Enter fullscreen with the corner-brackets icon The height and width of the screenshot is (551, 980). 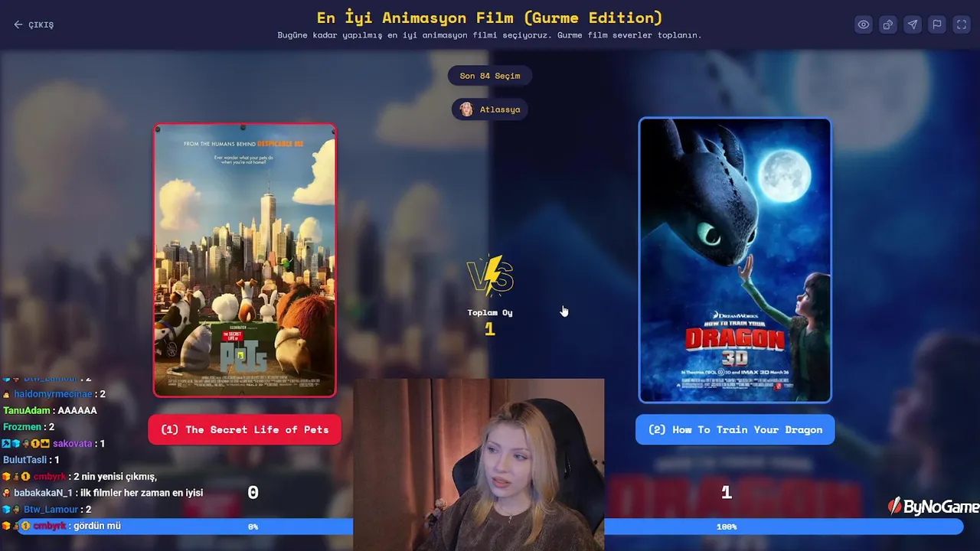click(962, 24)
